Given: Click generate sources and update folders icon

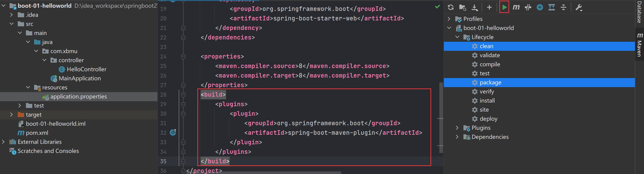Looking at the screenshot, I should [x=463, y=7].
